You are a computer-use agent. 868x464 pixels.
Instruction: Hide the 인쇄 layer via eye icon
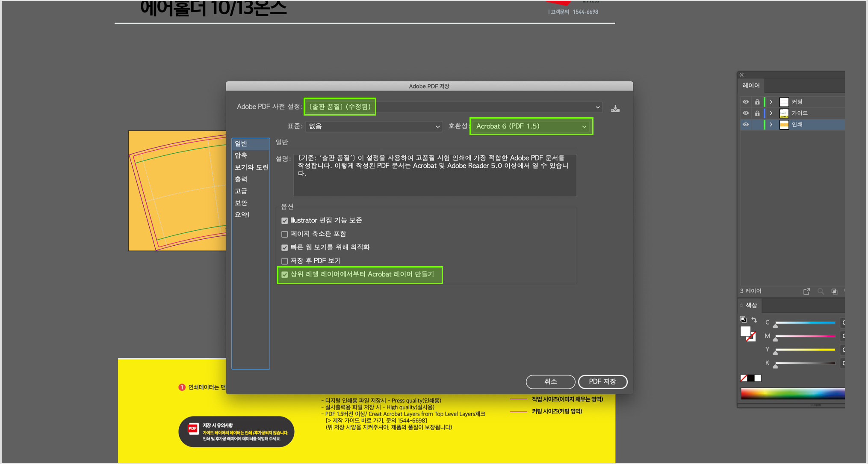pyautogui.click(x=746, y=125)
